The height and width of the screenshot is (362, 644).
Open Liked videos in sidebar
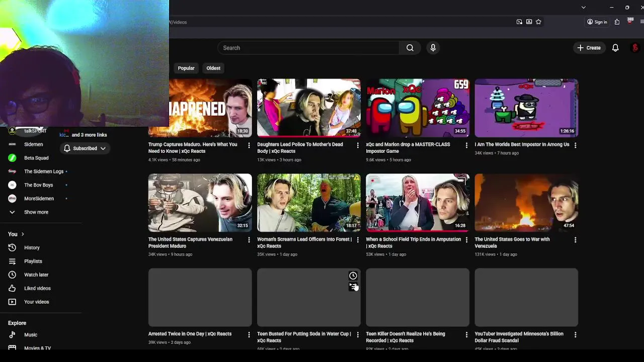click(x=37, y=289)
